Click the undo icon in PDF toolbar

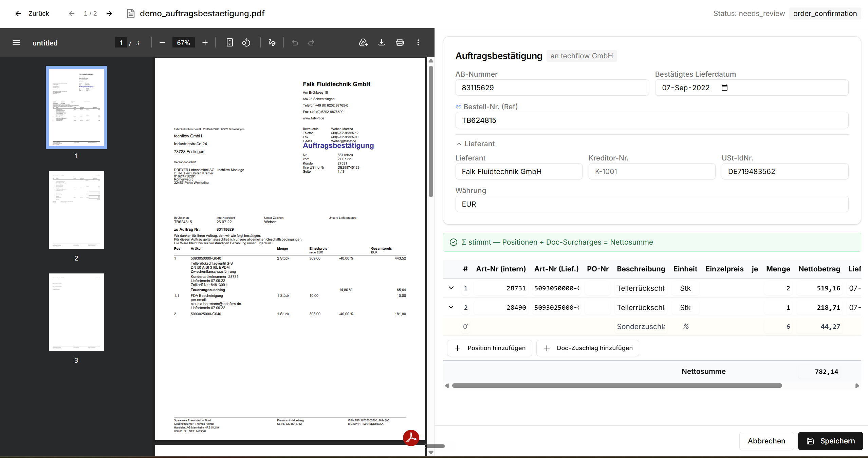click(295, 42)
